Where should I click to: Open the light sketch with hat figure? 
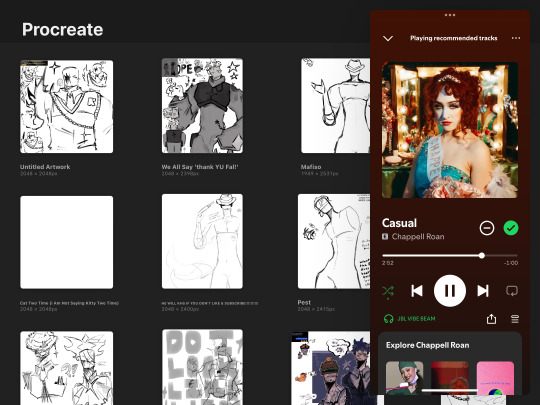[x=202, y=241]
